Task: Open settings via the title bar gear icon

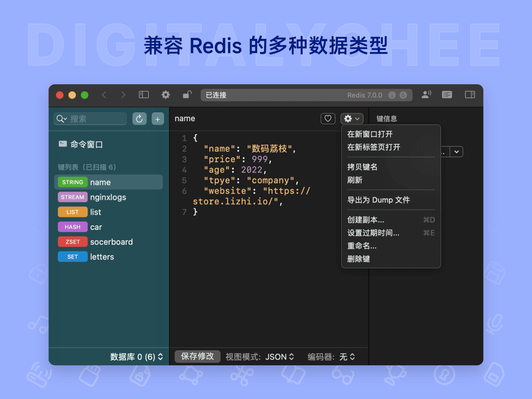Action: pyautogui.click(x=166, y=95)
